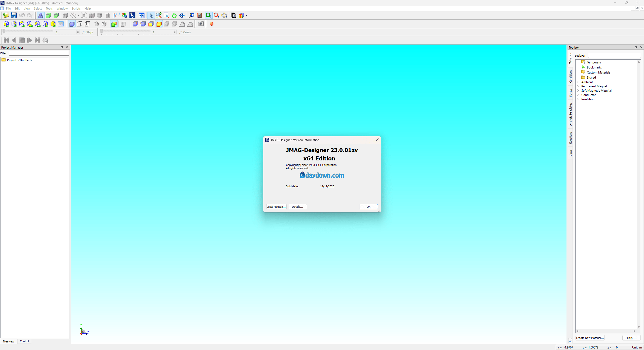Toggle the blue cube with yellow top edge
Viewport: 644px width, 350px height.
[143, 24]
